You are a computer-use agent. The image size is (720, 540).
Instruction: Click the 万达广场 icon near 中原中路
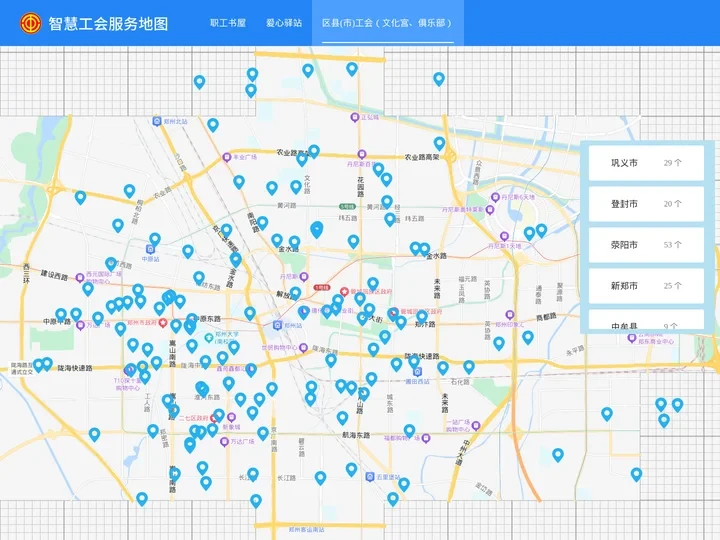point(80,326)
